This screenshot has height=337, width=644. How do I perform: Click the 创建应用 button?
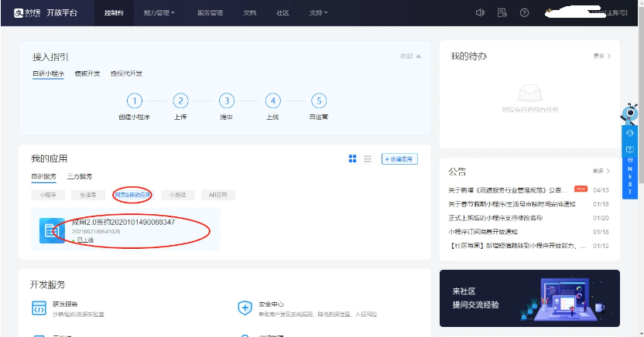(399, 158)
